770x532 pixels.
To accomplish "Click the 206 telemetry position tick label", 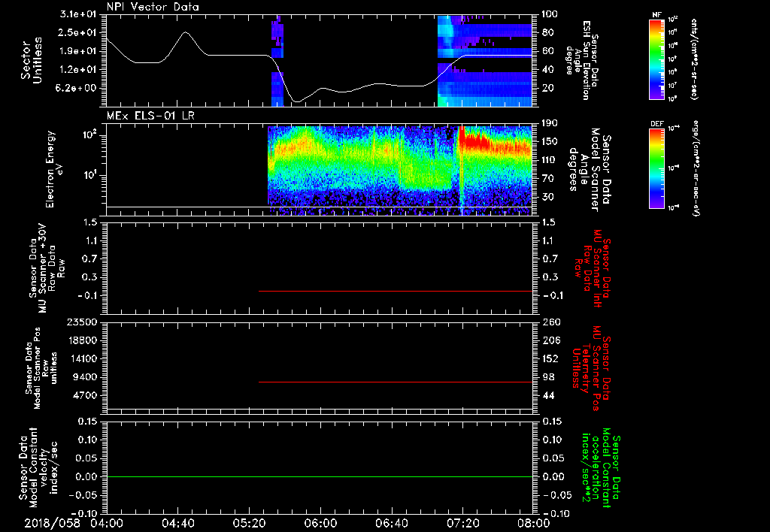I will 550,340.
